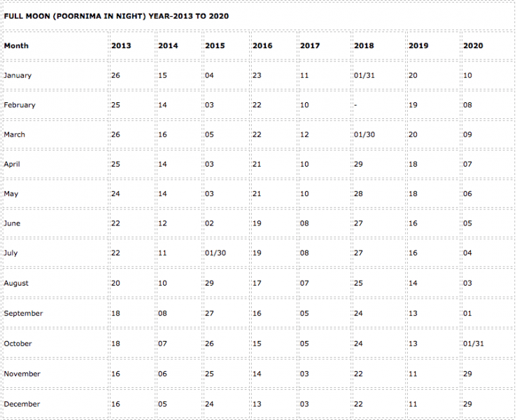Click the table title heading text
The height and width of the screenshot is (420, 517).
116,16
